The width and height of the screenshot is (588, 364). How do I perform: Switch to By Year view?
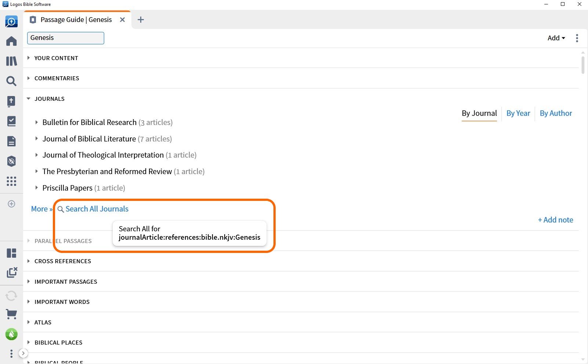click(518, 113)
